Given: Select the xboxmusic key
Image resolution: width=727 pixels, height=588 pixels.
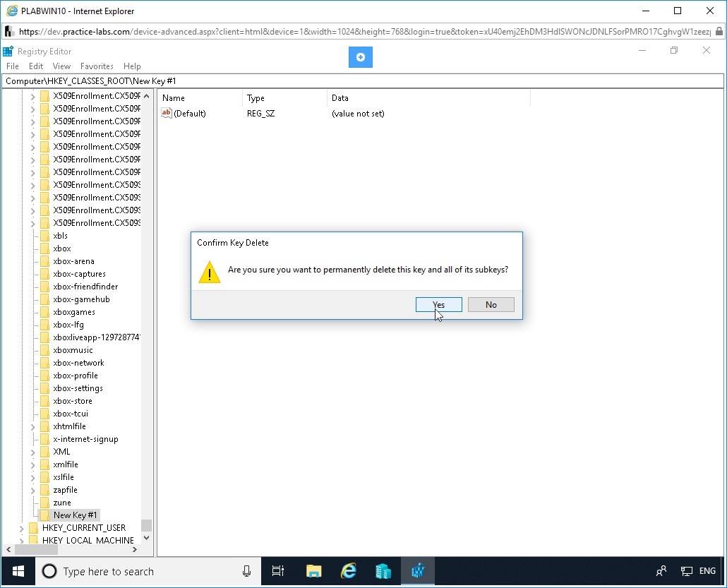Looking at the screenshot, I should click(x=73, y=350).
